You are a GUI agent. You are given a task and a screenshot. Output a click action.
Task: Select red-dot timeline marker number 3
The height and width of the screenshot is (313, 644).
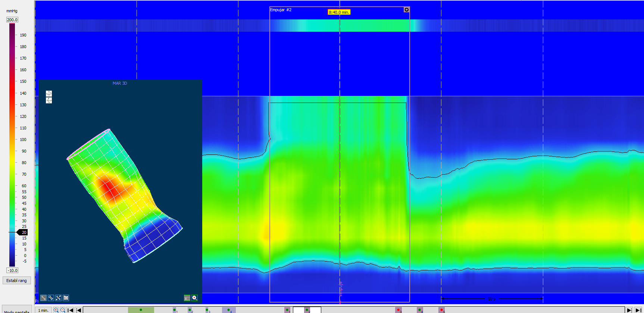[x=398, y=310]
